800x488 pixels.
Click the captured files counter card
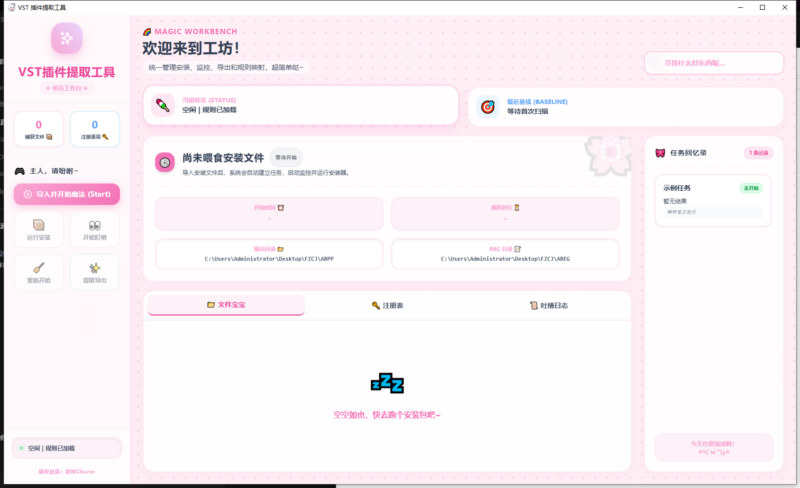click(39, 129)
